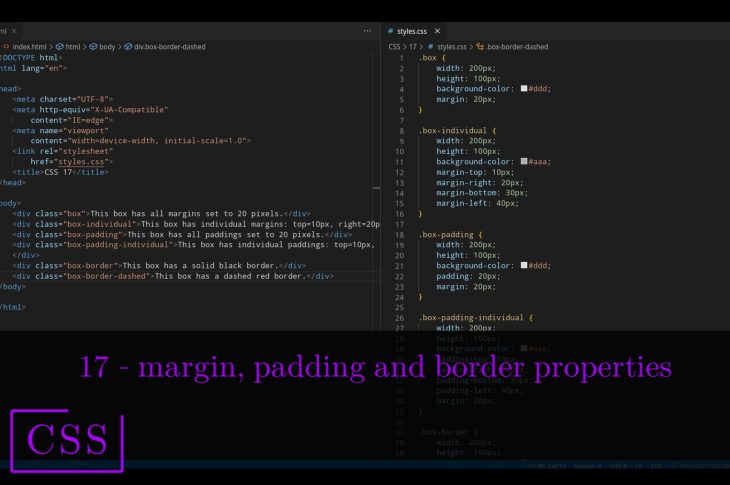Open color picker for #aaa in .box-individual
Screen dimensions: 730x485
[x=524, y=162]
